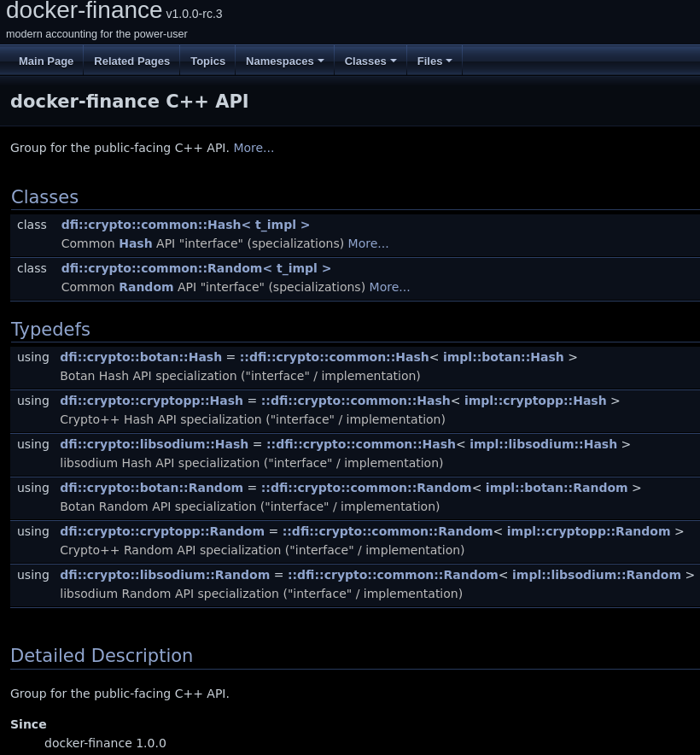Image resolution: width=700 pixels, height=755 pixels.
Task: Open the dfi::crypto::libsodium::Hash typedef
Action: [154, 444]
